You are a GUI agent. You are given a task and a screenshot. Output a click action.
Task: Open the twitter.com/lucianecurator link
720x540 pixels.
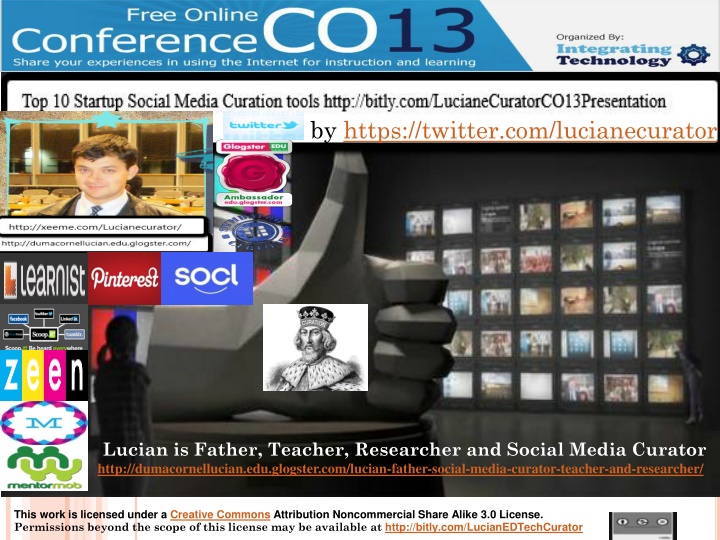[x=530, y=131]
